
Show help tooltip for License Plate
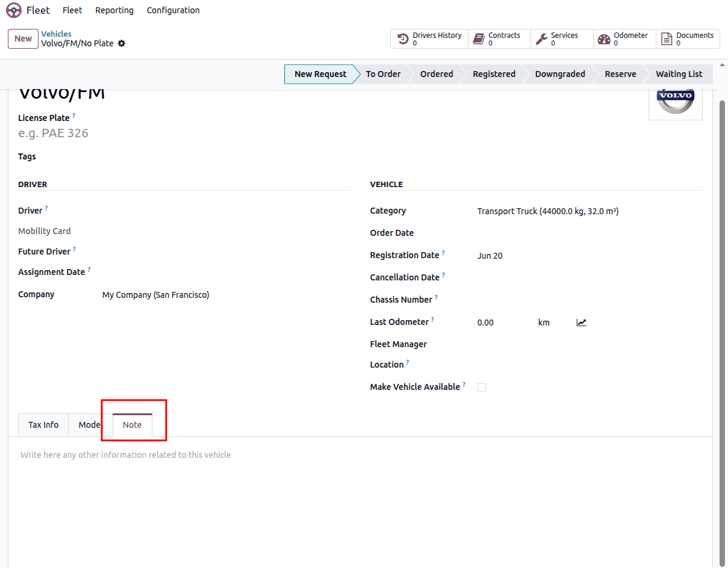click(74, 115)
